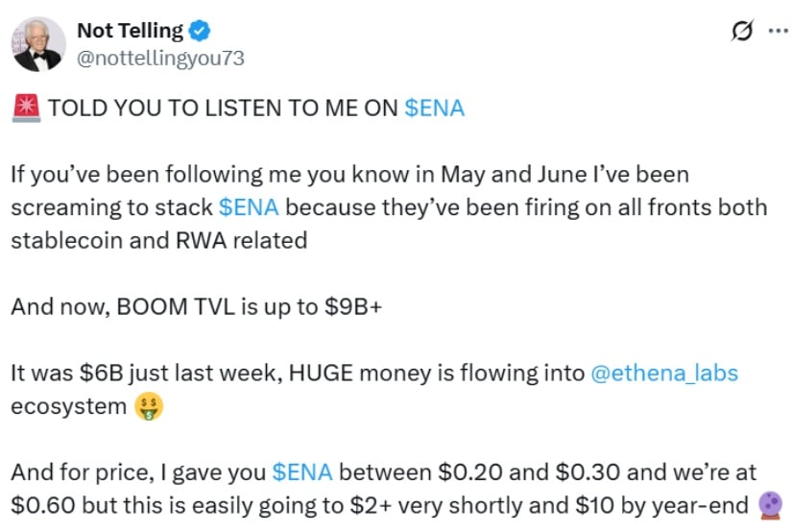Click the red siren emoji
This screenshot has width=792, height=532.
tap(26, 109)
